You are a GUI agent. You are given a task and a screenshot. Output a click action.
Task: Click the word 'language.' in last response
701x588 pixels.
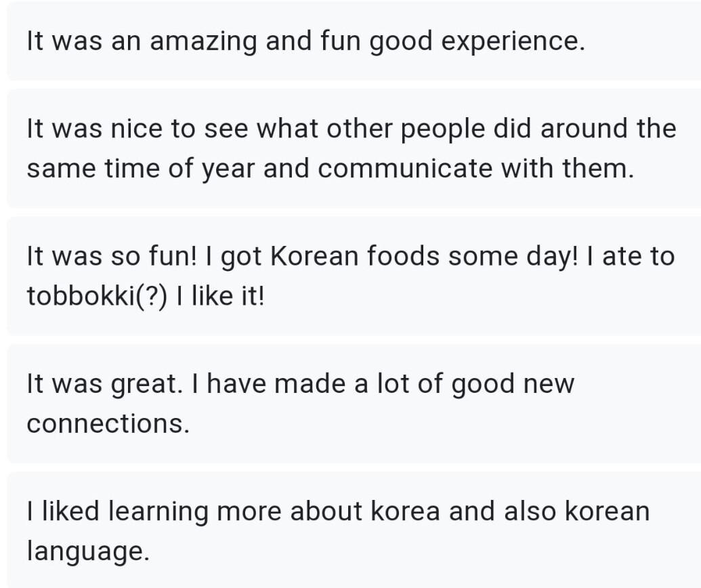88,551
